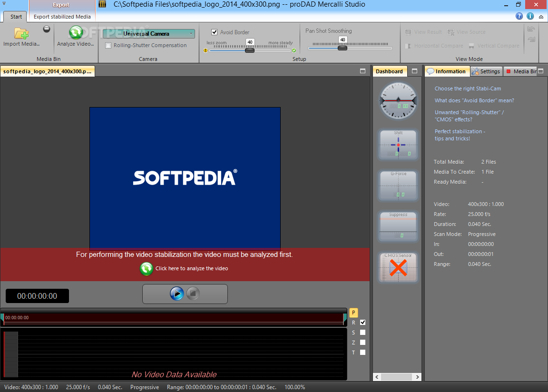Image resolution: width=548 pixels, height=392 pixels.
Task: Click the green analyze icon in red banner
Action: tap(147, 269)
